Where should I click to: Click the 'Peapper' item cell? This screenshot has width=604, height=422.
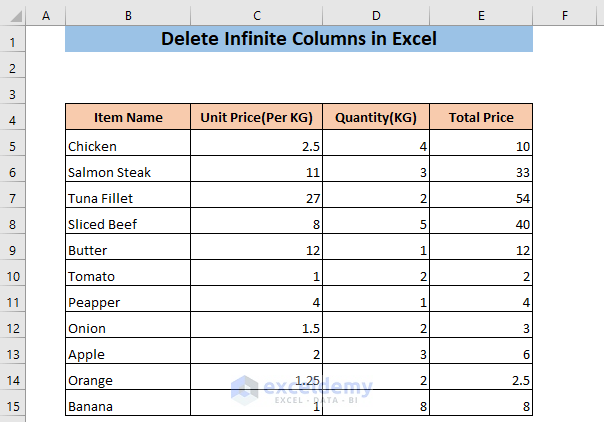click(128, 302)
